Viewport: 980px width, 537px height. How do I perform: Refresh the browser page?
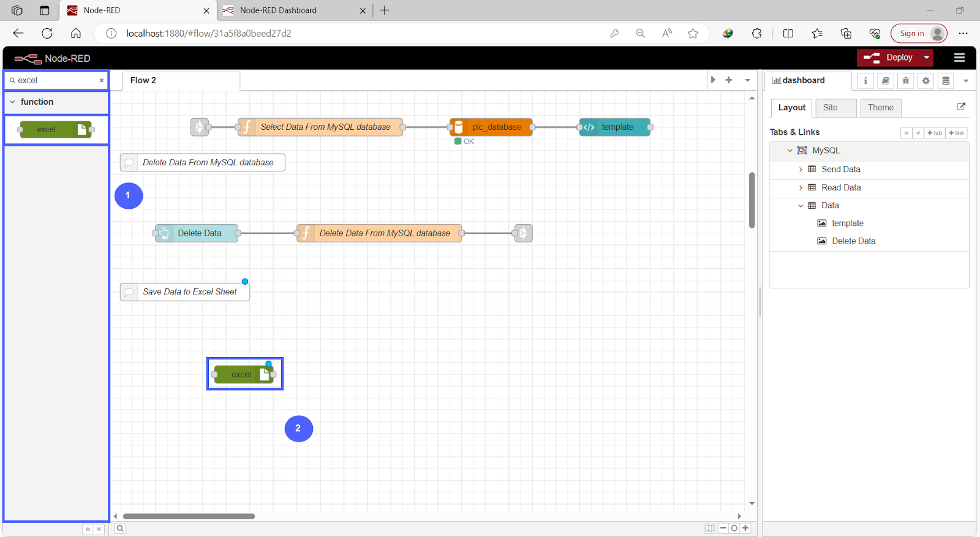pyautogui.click(x=47, y=33)
